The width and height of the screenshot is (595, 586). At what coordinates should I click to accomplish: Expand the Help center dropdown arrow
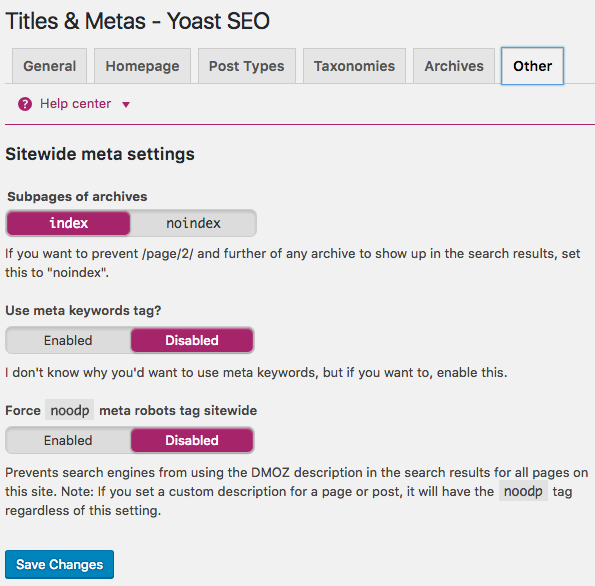[126, 104]
